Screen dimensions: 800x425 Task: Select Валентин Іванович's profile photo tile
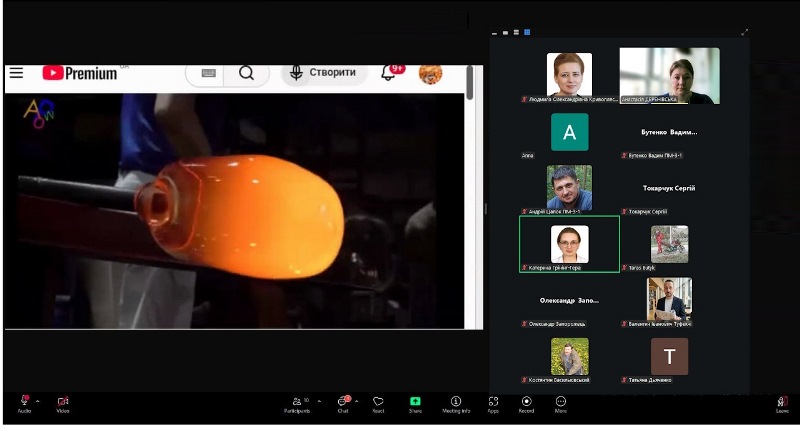click(669, 299)
